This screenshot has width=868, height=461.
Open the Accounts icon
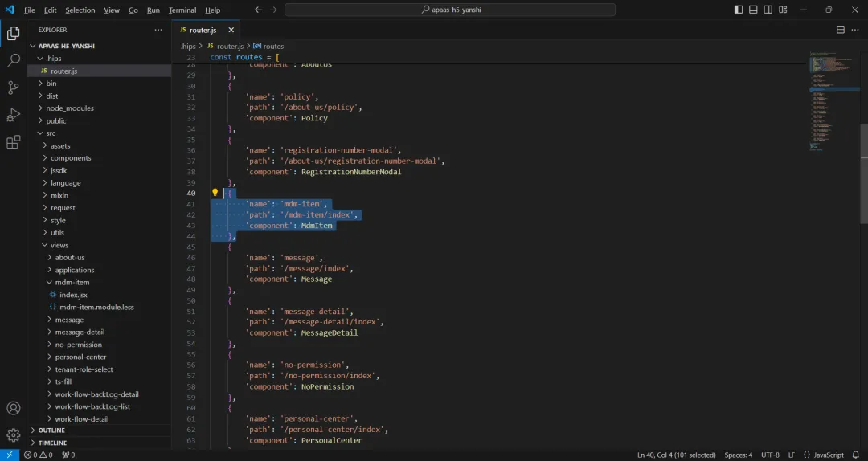[x=14, y=409]
